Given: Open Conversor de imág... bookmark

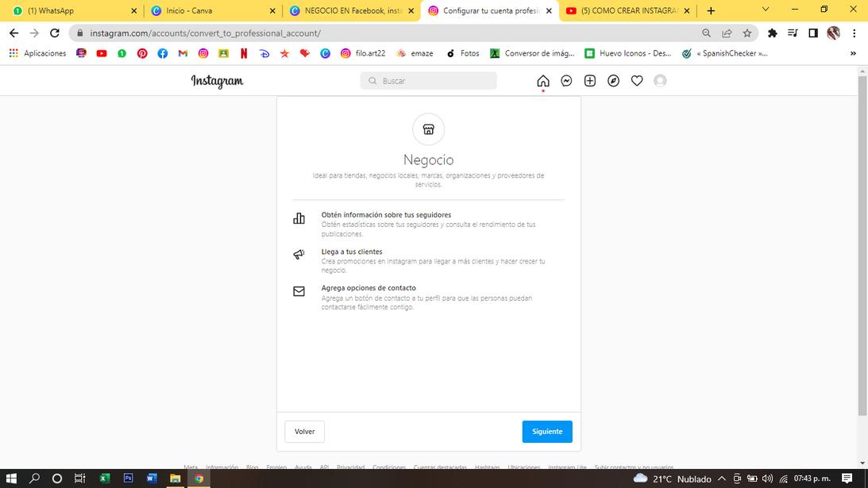Looking at the screenshot, I should point(533,54).
